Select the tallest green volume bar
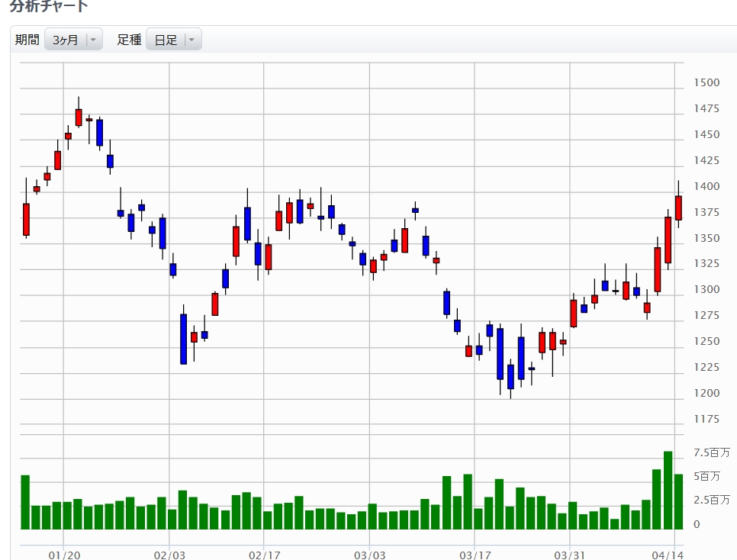The height and width of the screenshot is (560, 737). [x=668, y=490]
